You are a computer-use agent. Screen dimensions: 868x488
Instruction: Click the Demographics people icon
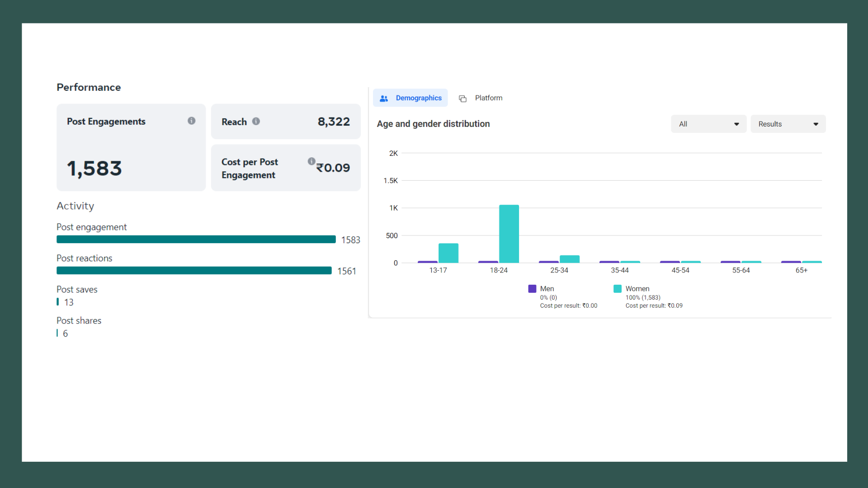click(384, 98)
